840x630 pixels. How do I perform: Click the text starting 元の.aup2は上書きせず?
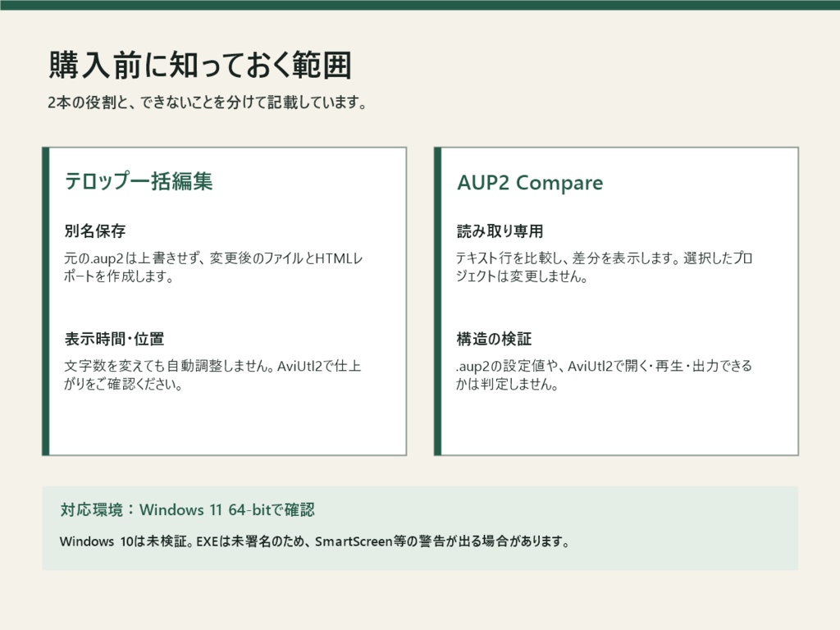[213, 267]
